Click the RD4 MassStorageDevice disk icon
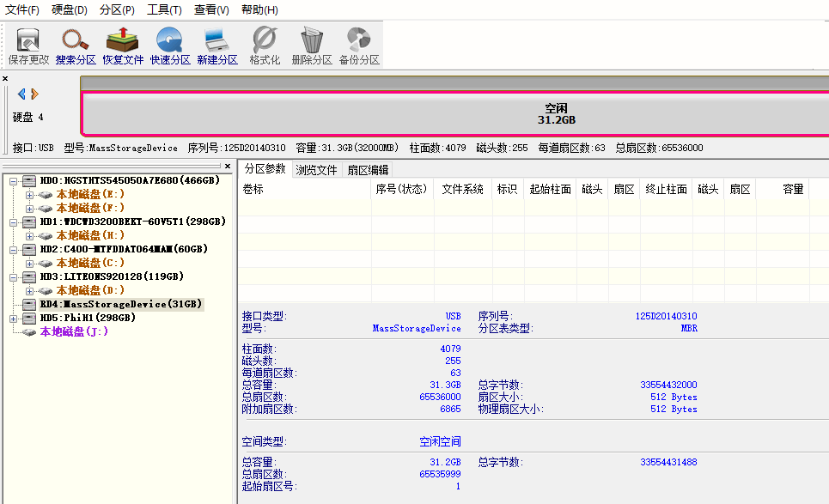 coord(29,304)
